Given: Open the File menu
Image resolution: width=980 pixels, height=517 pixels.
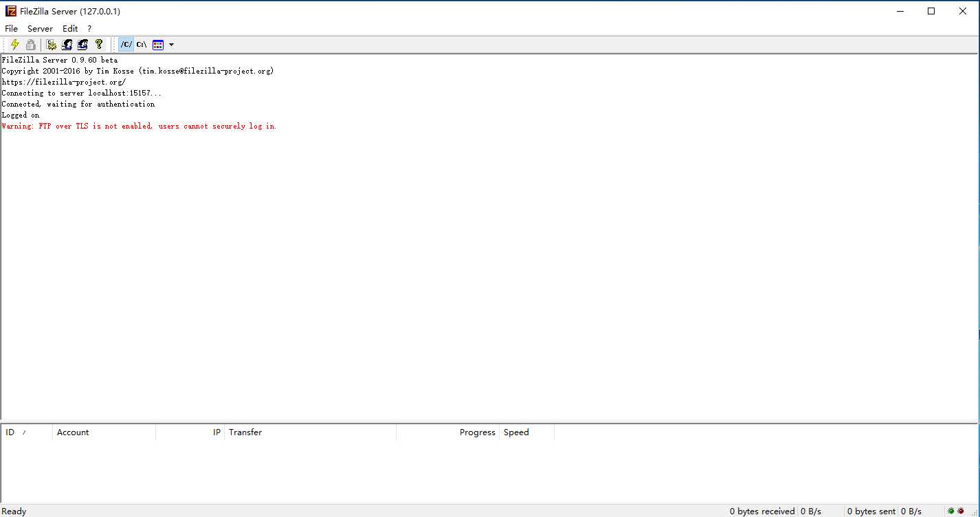Looking at the screenshot, I should point(11,29).
